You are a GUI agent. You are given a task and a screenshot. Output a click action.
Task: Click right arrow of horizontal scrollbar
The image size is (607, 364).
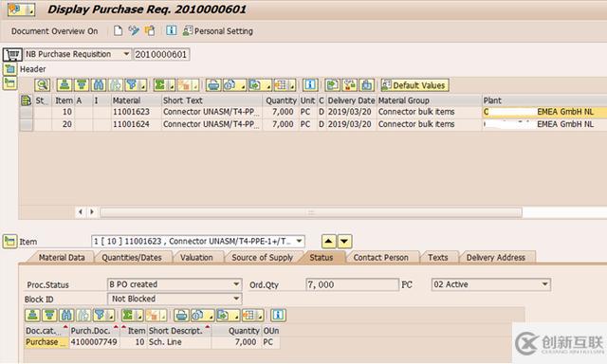click(x=92, y=212)
